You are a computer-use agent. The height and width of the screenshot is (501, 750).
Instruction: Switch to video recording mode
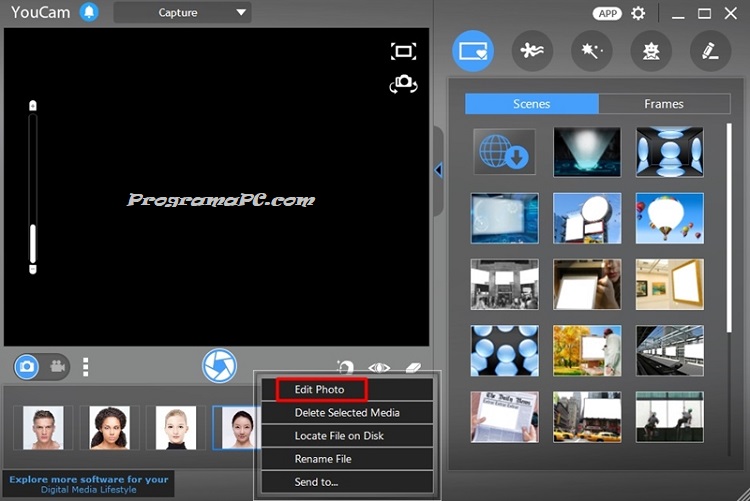click(58, 367)
